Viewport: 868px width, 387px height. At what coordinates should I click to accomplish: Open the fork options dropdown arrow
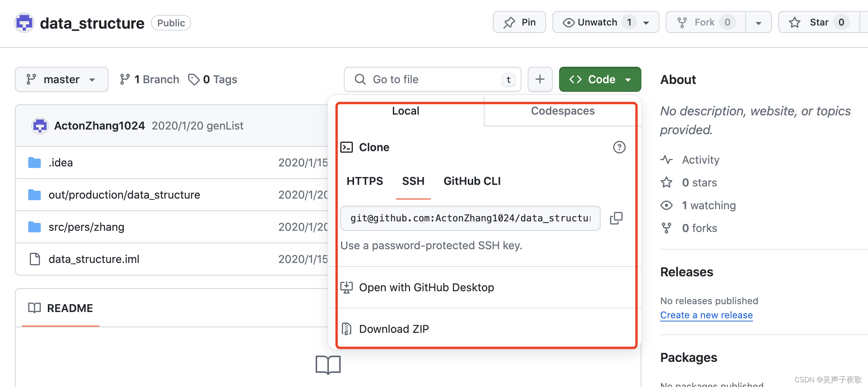point(759,22)
